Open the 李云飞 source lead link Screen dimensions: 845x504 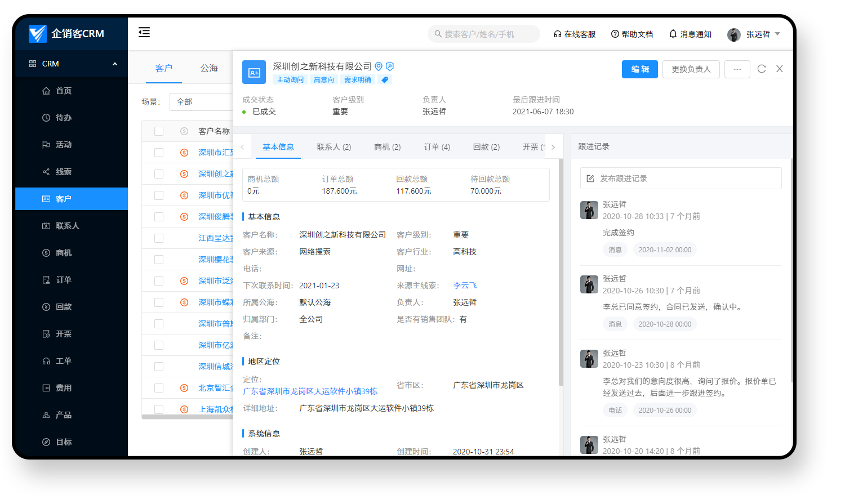(x=465, y=286)
